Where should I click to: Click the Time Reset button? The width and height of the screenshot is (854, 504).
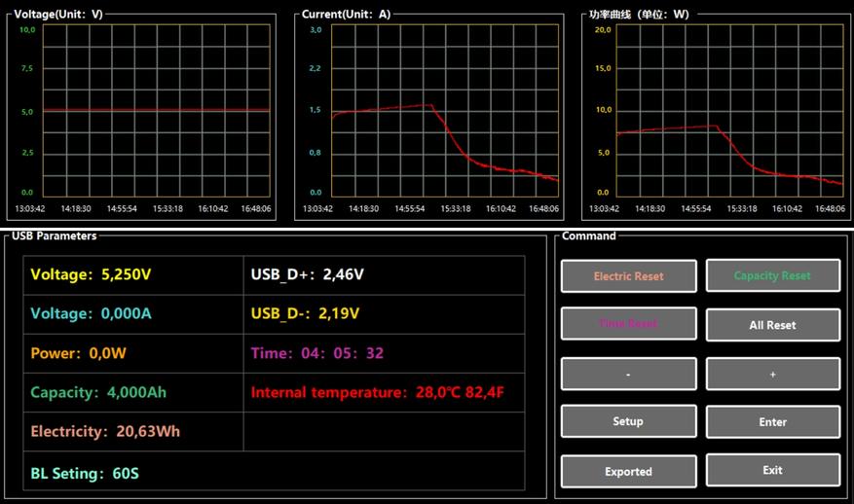click(x=628, y=323)
